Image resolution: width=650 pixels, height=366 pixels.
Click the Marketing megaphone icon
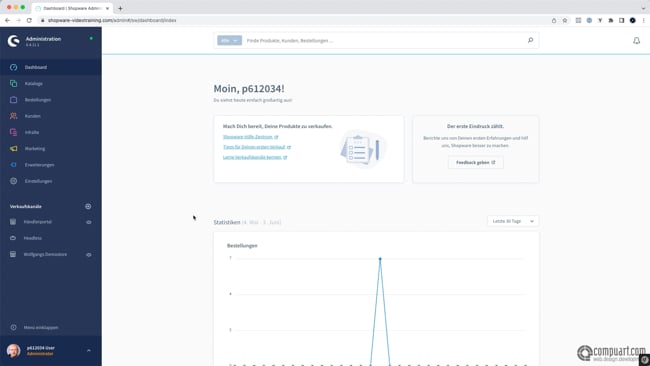point(13,148)
